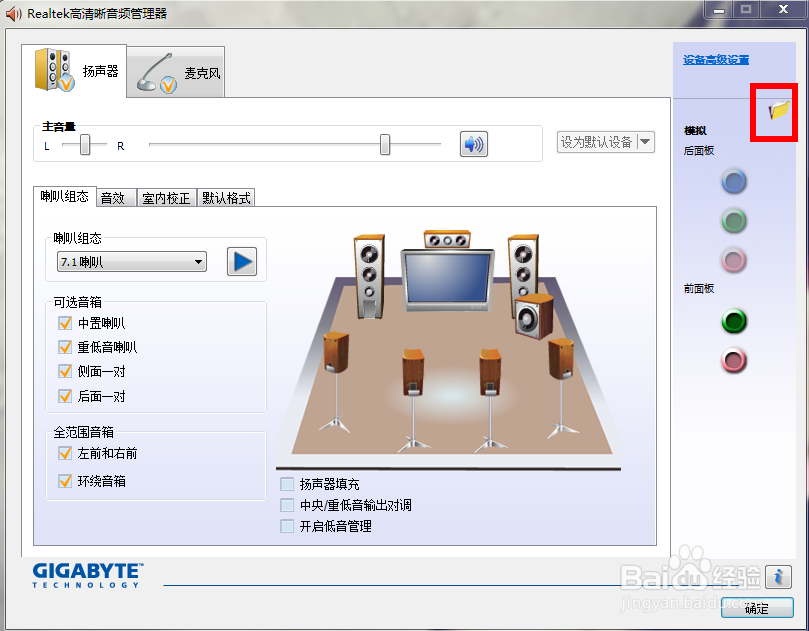Click the Realtek speaker icon in title bar

[12, 13]
